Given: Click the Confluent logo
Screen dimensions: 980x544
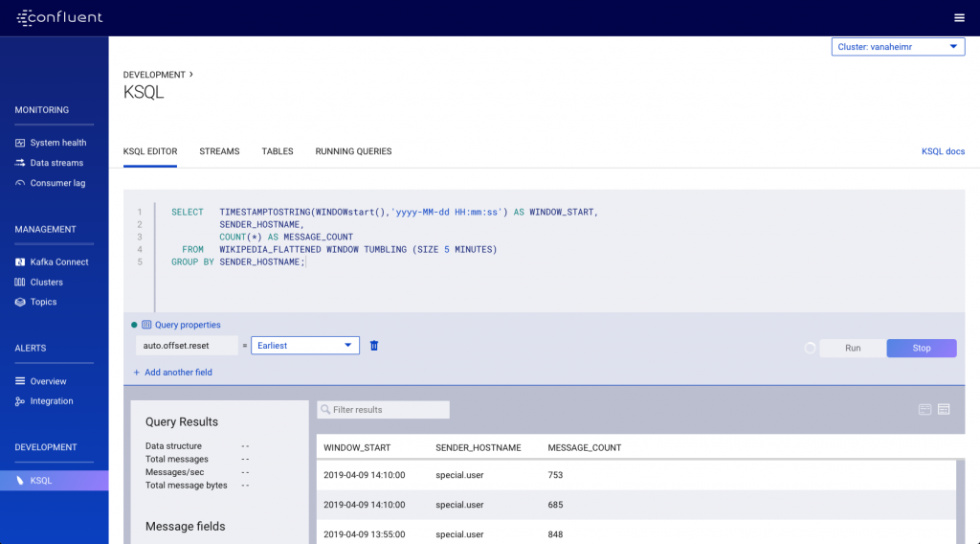Looking at the screenshot, I should pyautogui.click(x=59, y=17).
